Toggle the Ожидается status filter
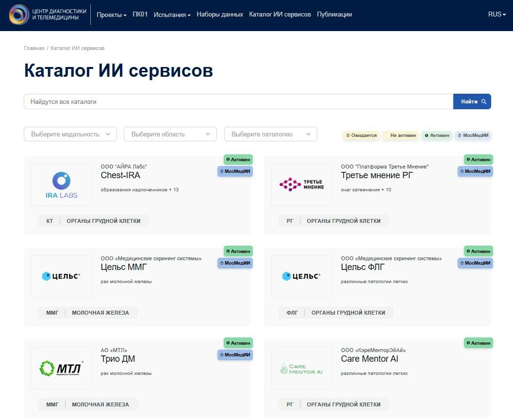Viewport: 513px width, 420px height. pos(361,135)
